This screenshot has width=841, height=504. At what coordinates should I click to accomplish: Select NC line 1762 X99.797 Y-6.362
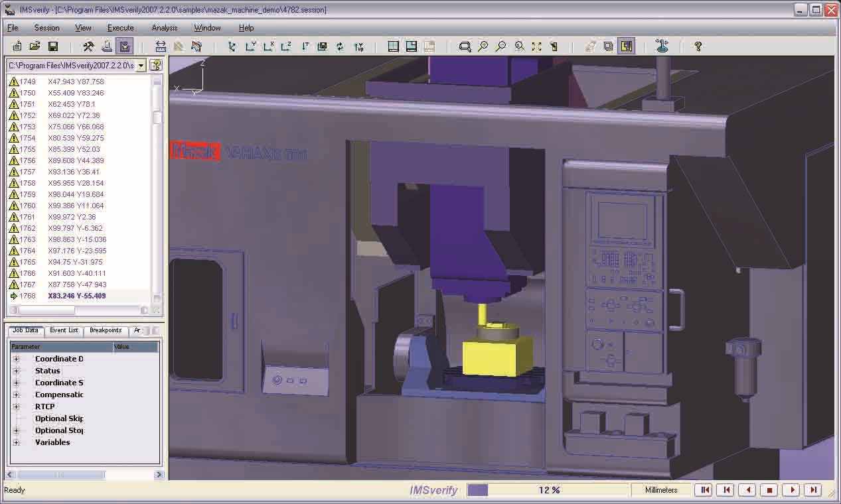pyautogui.click(x=80, y=228)
